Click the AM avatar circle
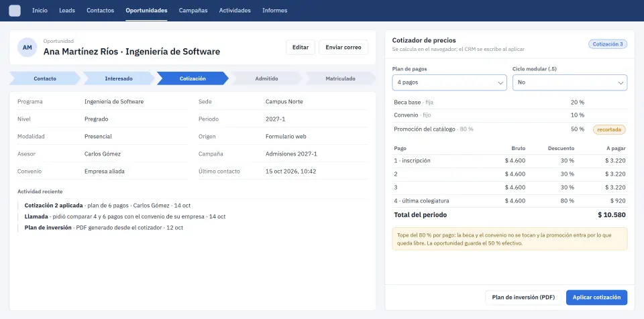 [x=27, y=48]
